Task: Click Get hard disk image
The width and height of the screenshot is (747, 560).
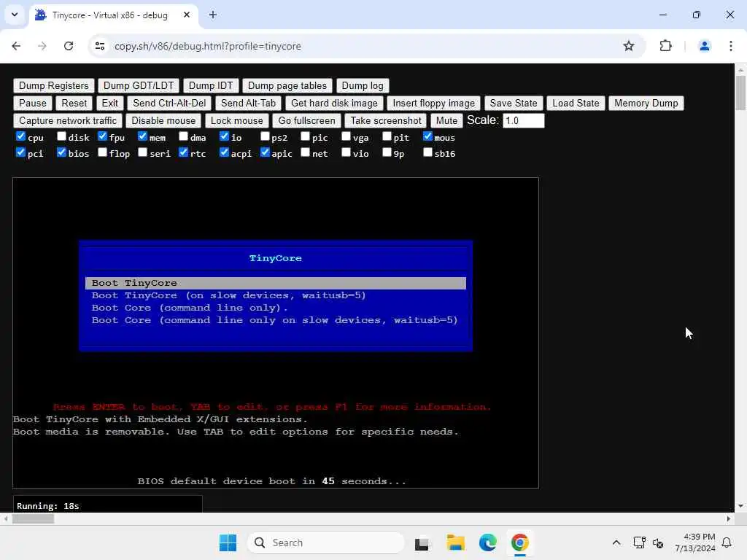Action: (x=334, y=104)
